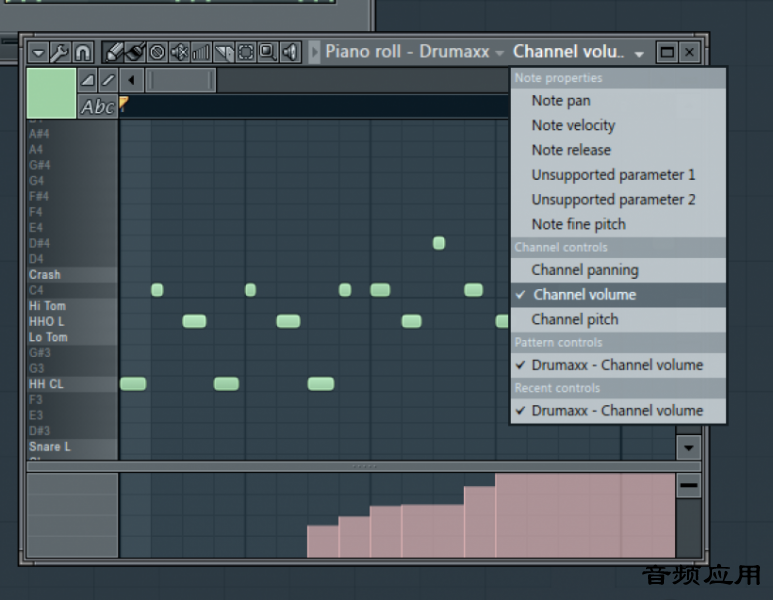Select Note velocity in the menu
This screenshot has height=600, width=773.
[x=618, y=125]
